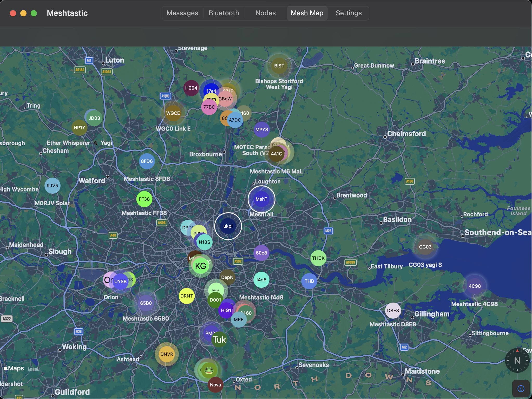Open the map info button
The width and height of the screenshot is (532, 399).
(521, 389)
